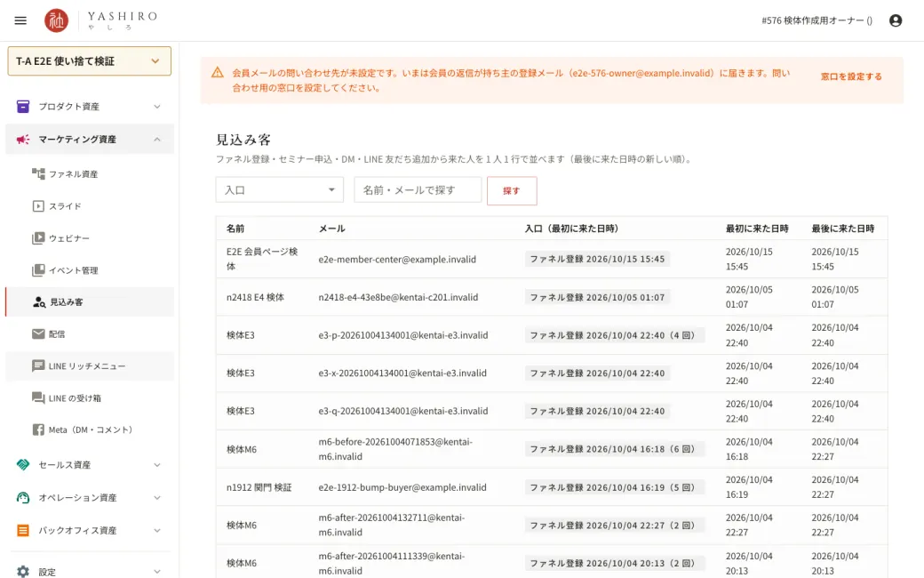
Task: Click the 最初に来た日時 column header
Action: [757, 229]
